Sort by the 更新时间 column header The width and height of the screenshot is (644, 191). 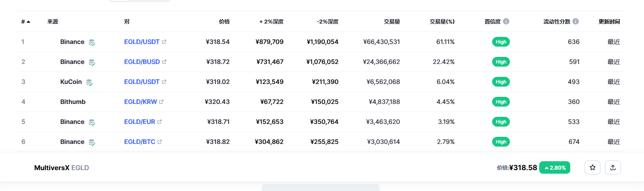(x=609, y=21)
